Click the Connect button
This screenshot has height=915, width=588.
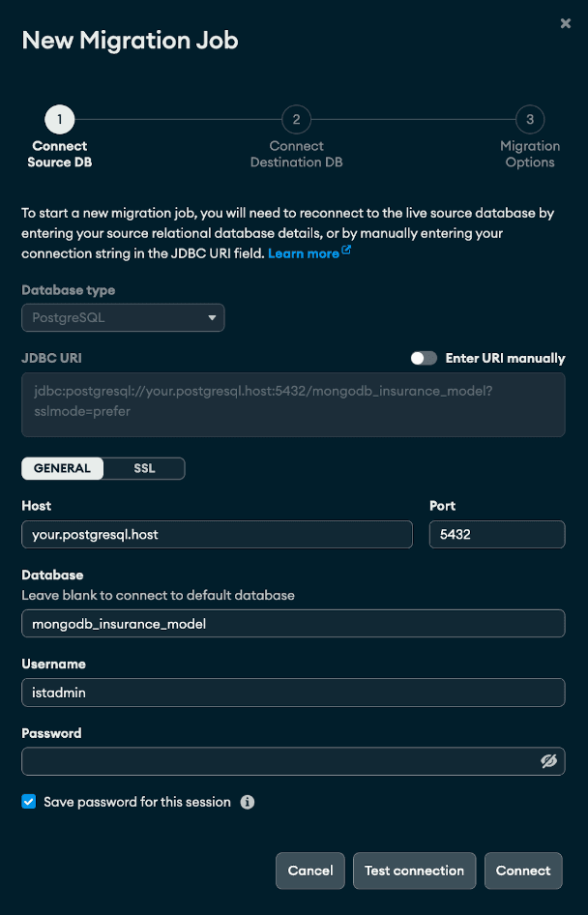click(x=523, y=871)
